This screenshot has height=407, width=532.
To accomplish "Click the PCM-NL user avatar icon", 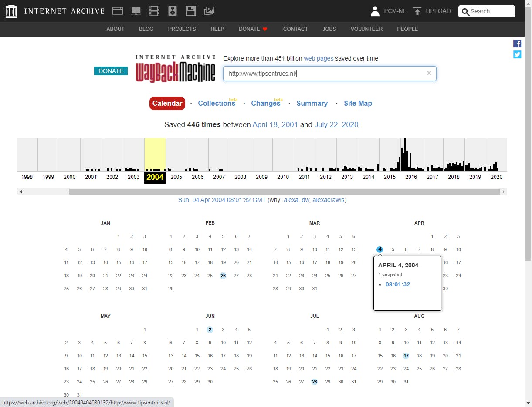I will 375,11.
